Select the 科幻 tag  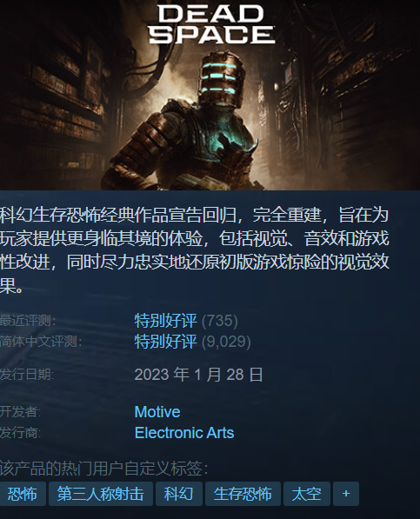point(179,494)
